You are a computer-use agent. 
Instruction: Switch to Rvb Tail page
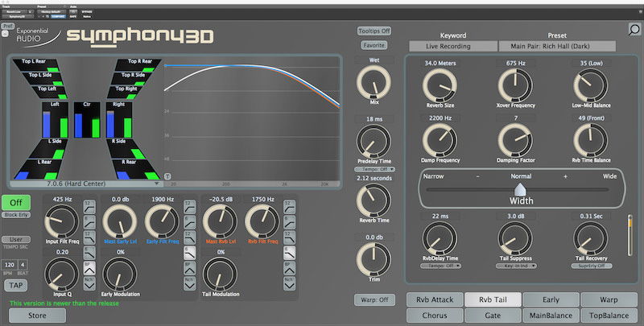point(493,299)
